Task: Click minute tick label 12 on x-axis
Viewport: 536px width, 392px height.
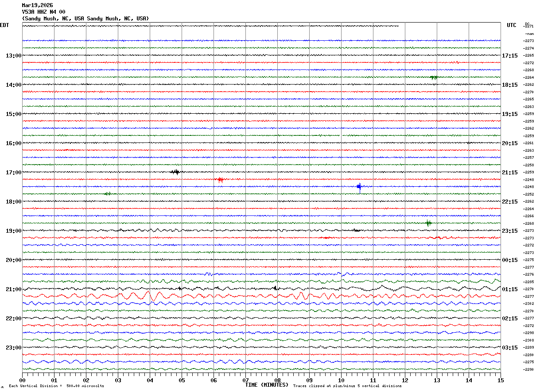Action: 405,380
